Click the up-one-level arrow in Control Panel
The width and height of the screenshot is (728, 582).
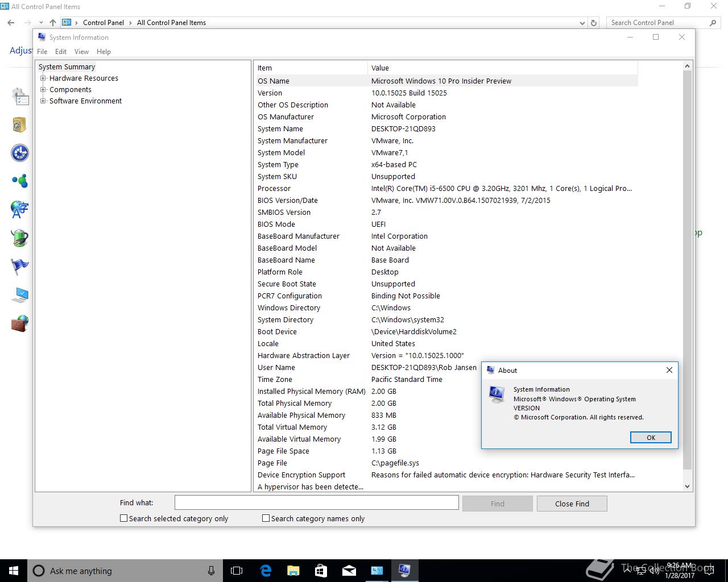(x=52, y=23)
